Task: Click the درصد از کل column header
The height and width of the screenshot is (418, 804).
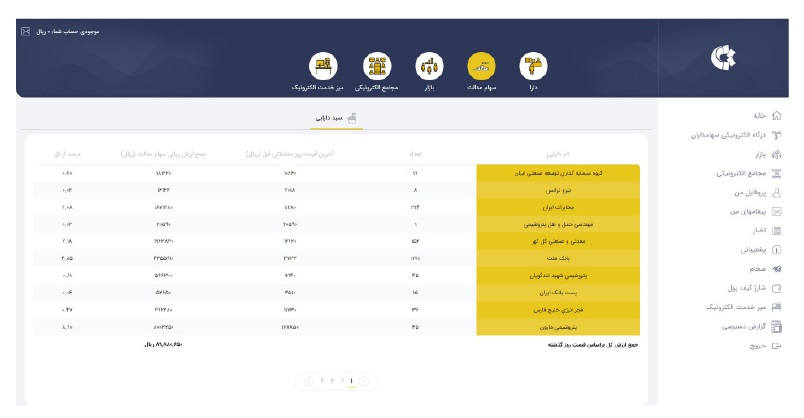Action: coord(67,154)
